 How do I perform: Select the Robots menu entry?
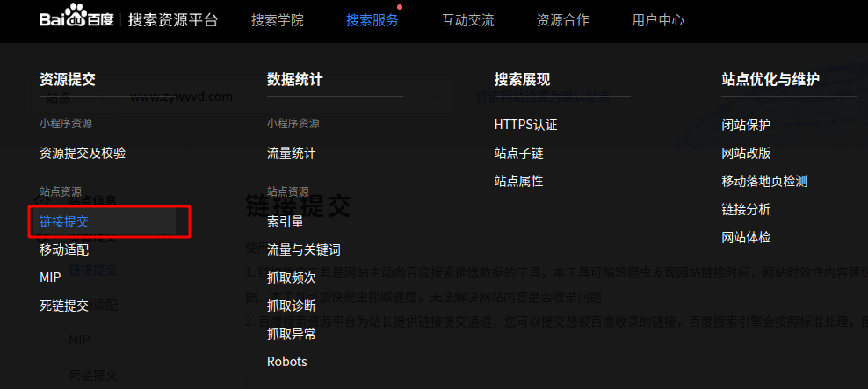click(x=286, y=361)
